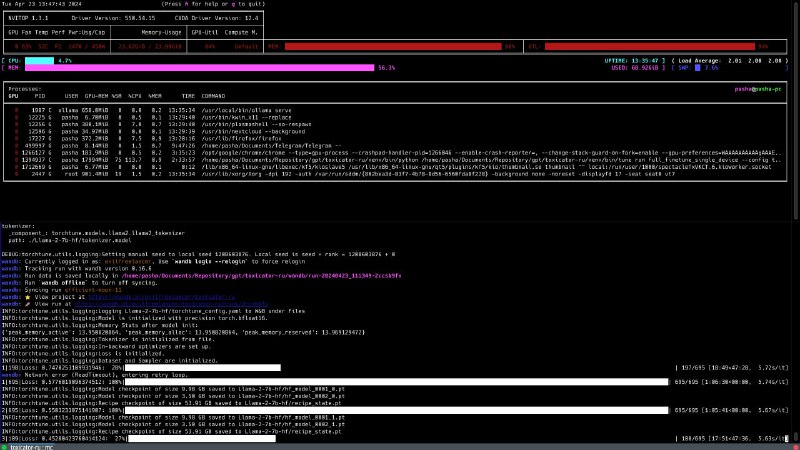Click the green status dot in bottom tab
The height and width of the screenshot is (450, 800).
click(x=5, y=447)
